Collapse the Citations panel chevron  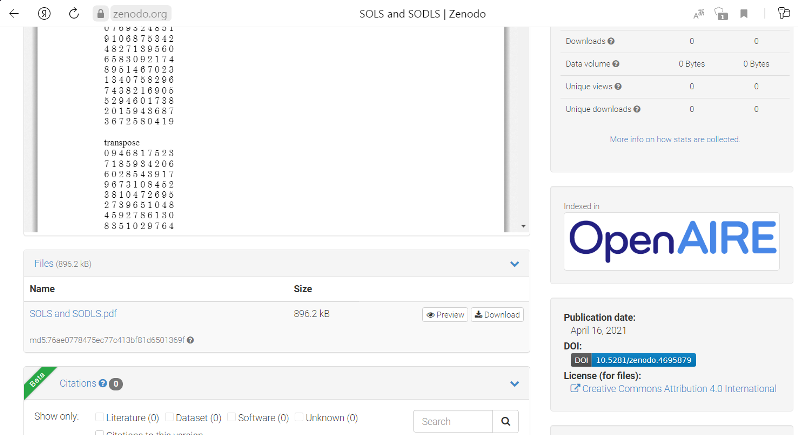click(x=515, y=384)
